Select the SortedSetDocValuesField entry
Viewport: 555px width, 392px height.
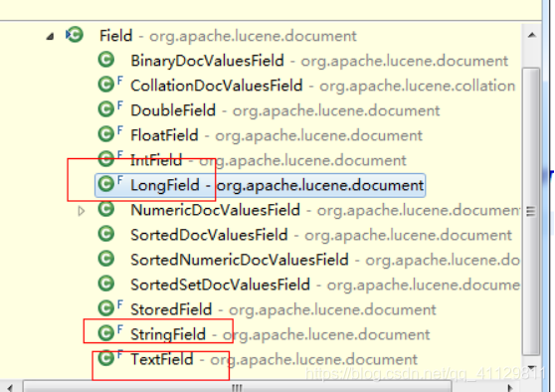point(325,285)
